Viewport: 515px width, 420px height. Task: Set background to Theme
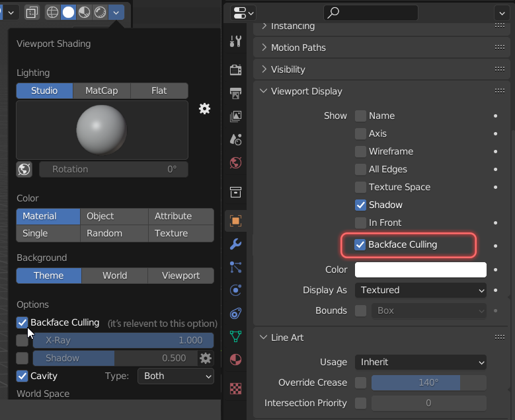coord(49,275)
